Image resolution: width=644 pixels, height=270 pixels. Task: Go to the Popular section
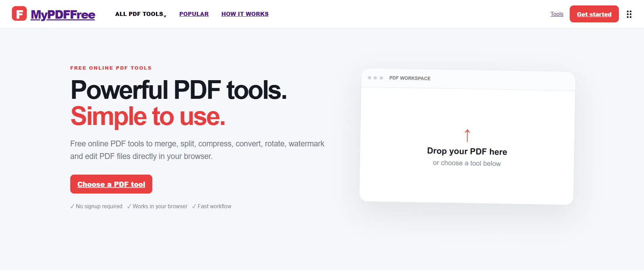click(x=194, y=14)
